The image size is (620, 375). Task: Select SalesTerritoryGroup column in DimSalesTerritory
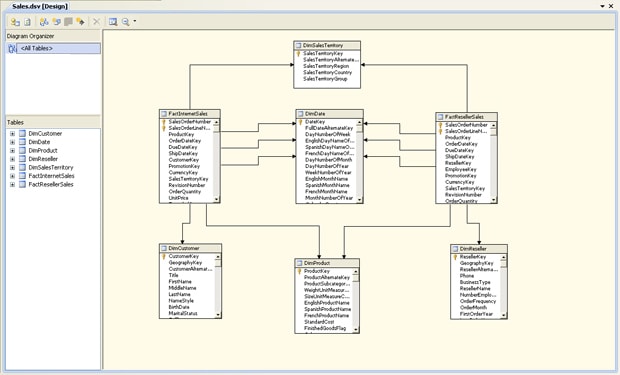325,79
